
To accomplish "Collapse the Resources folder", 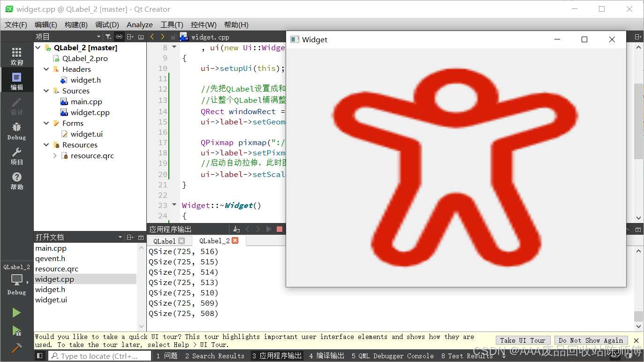I will (46, 145).
